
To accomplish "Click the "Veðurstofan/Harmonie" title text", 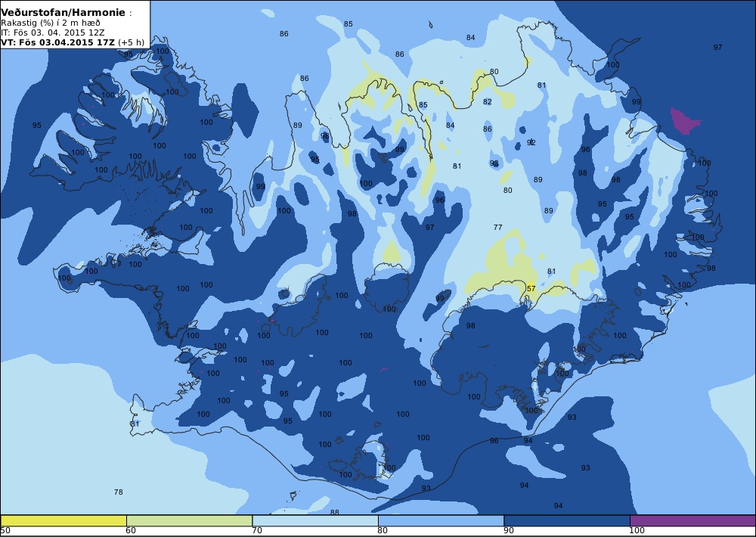I will pyautogui.click(x=63, y=13).
